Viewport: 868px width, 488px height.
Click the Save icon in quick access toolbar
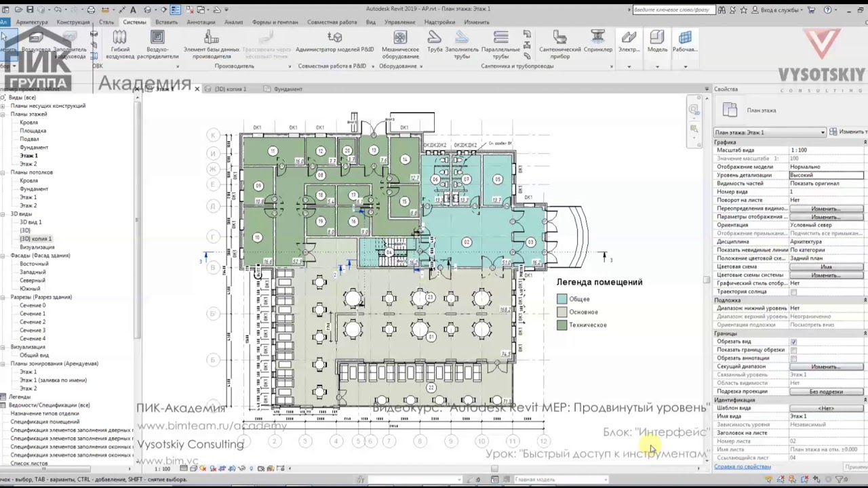(x=30, y=9)
